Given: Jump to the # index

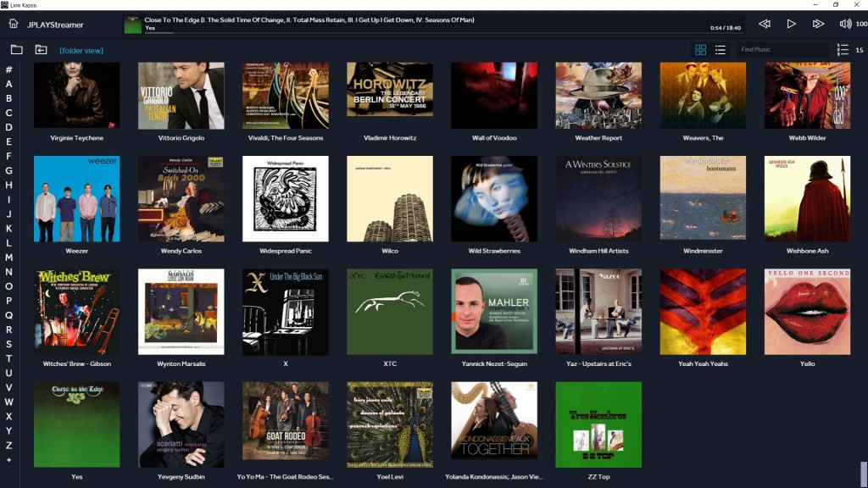Looking at the screenshot, I should pyautogui.click(x=8, y=69).
